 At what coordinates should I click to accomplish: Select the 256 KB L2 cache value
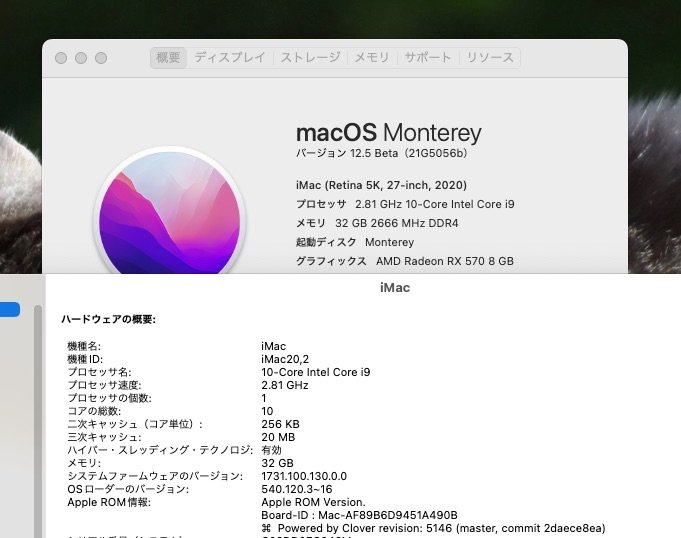tap(280, 424)
